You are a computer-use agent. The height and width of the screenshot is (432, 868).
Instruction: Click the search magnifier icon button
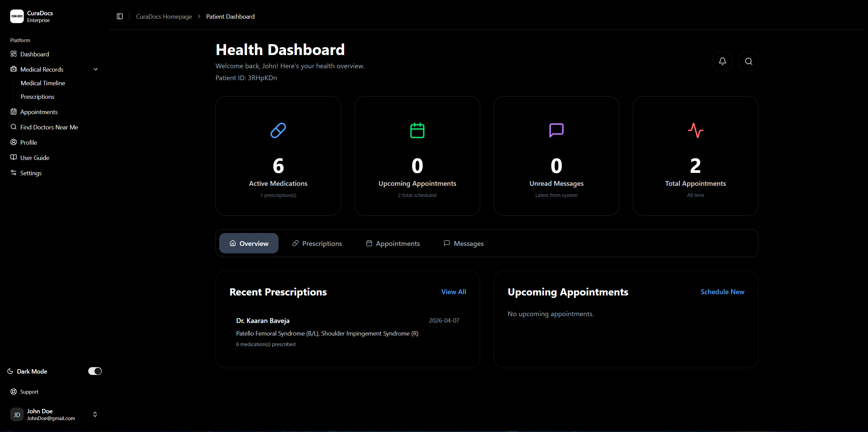tap(749, 61)
